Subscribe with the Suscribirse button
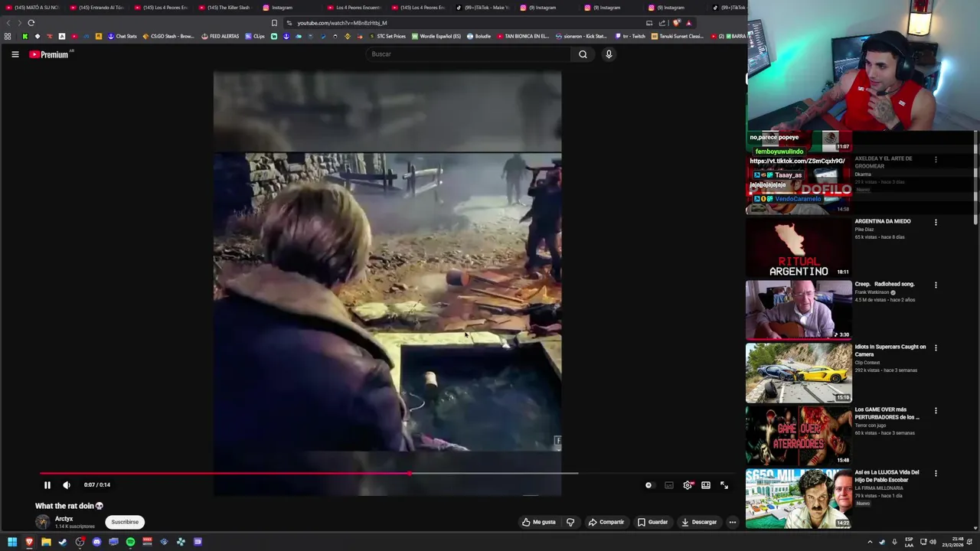 [125, 522]
